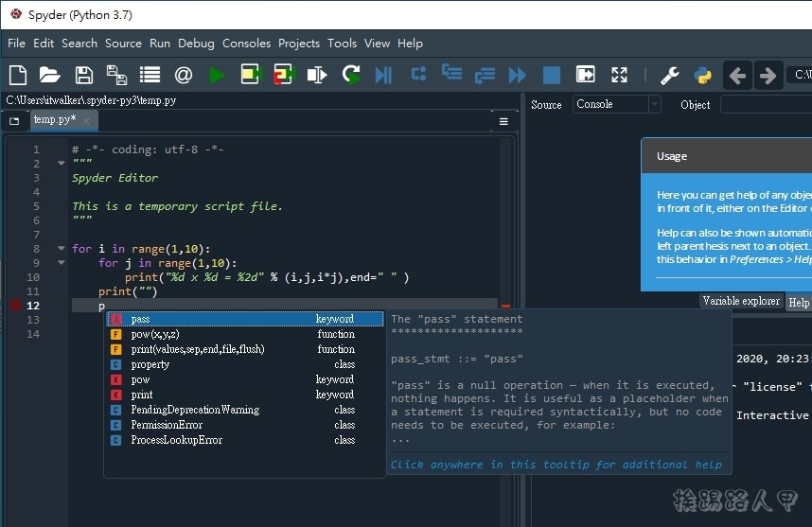
Task: Collapse the docstring fold arrow at line 2
Action: 62,164
